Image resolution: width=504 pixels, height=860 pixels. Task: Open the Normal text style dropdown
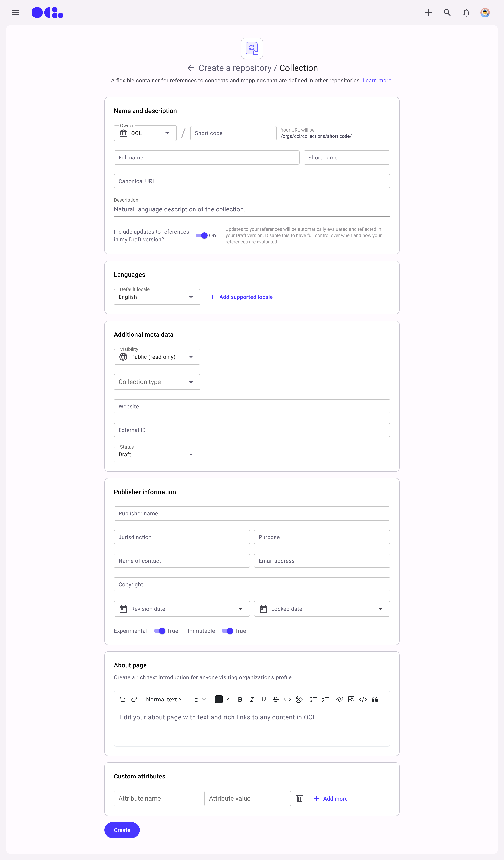point(164,699)
